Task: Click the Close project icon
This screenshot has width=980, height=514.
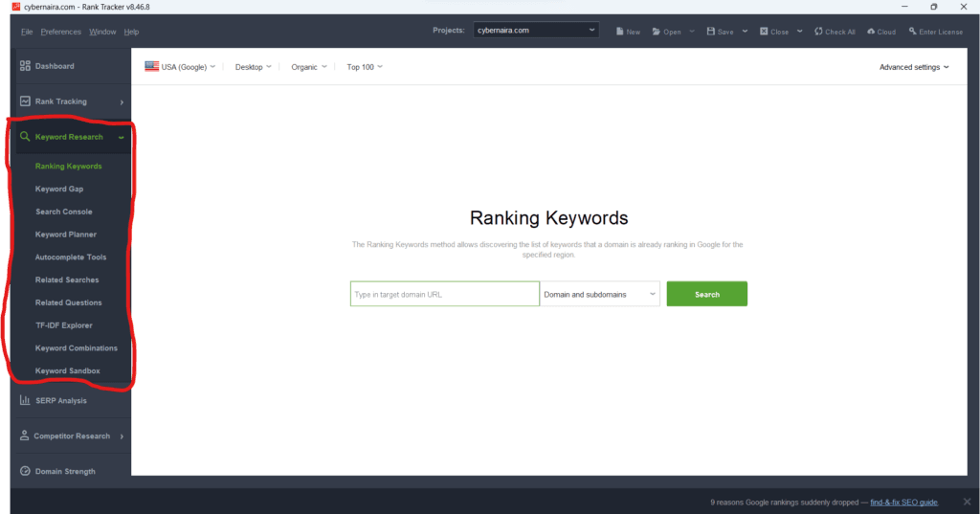Action: coord(764,32)
